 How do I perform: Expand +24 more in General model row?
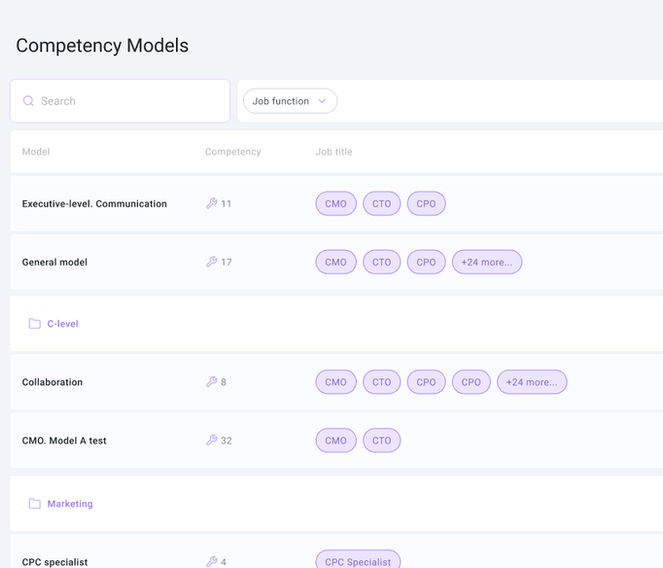tap(487, 262)
